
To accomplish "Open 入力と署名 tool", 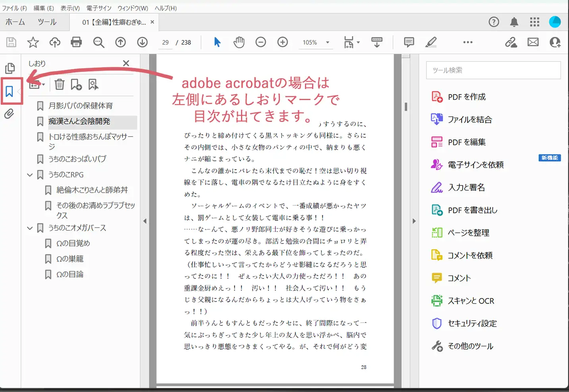I will pos(458,187).
